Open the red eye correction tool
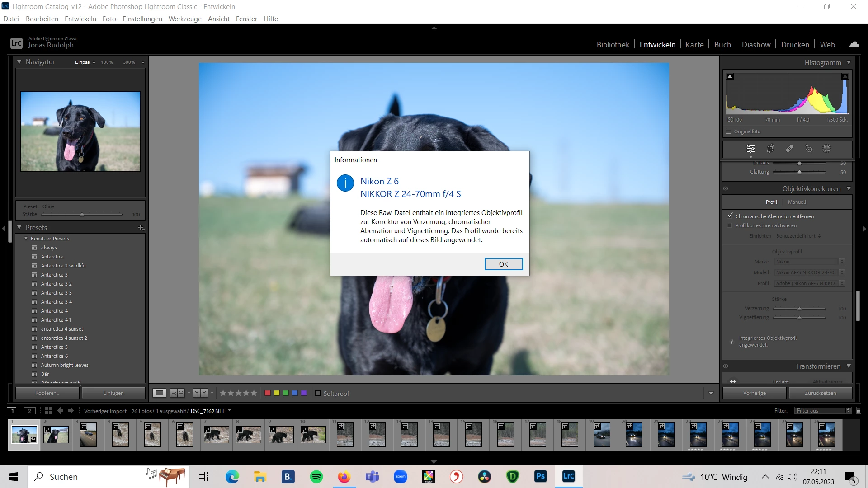Screen dimensions: 868x488 click(809, 149)
